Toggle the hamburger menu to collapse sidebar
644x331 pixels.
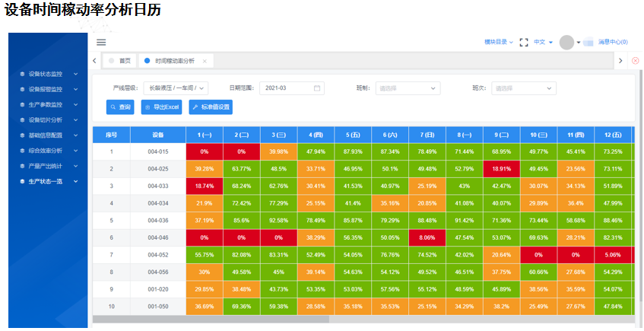[101, 43]
